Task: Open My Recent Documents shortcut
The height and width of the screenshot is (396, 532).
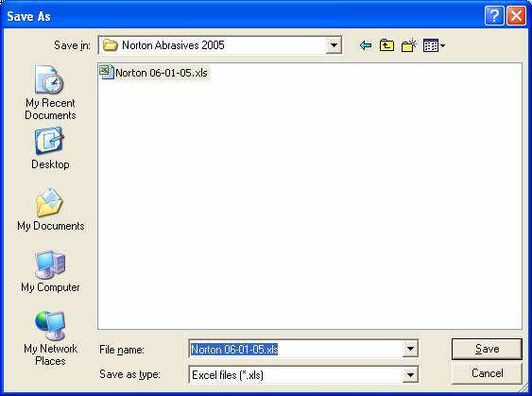Action: coord(50,93)
